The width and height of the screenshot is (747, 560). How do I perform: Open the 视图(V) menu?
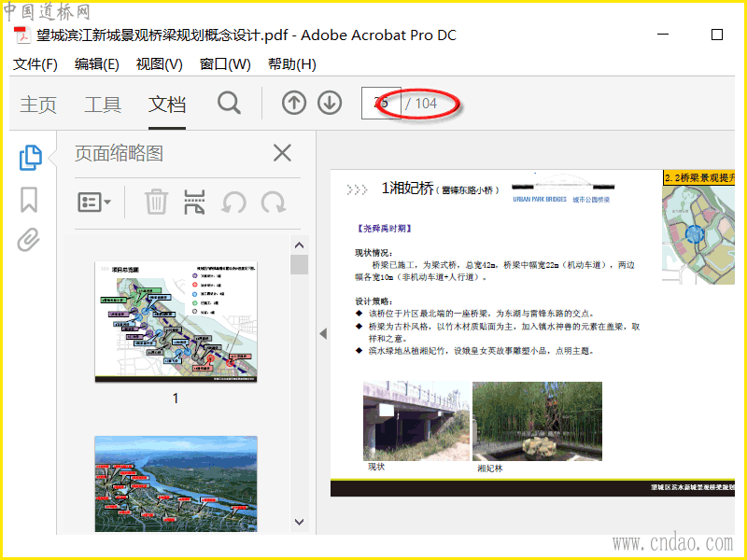point(159,63)
